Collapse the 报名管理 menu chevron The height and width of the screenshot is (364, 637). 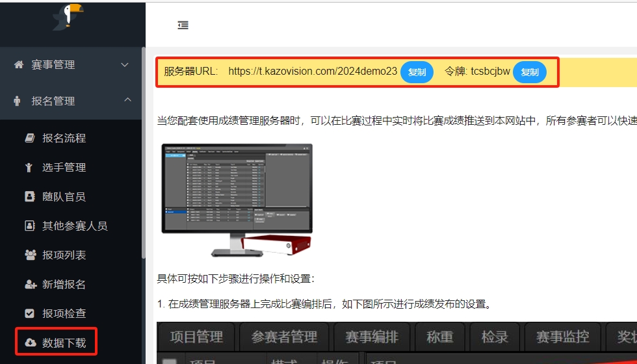pyautogui.click(x=127, y=100)
